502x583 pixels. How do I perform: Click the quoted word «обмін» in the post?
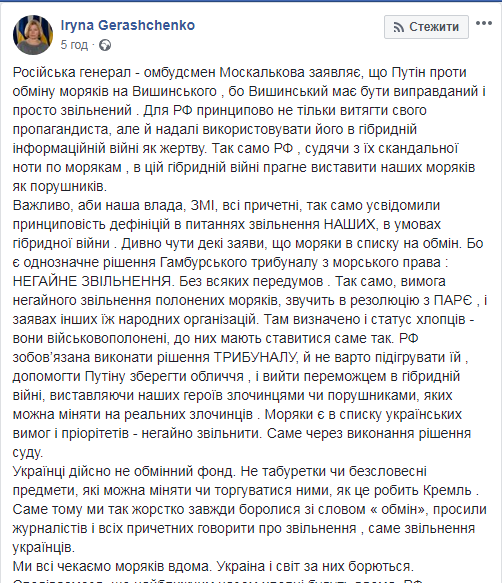pos(398,509)
